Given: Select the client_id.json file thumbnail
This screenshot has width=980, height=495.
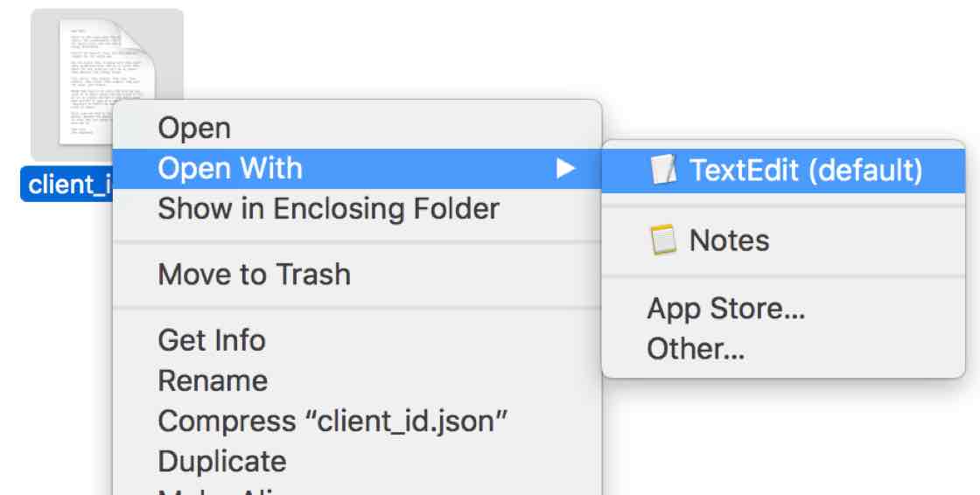Looking at the screenshot, I should pyautogui.click(x=107, y=84).
